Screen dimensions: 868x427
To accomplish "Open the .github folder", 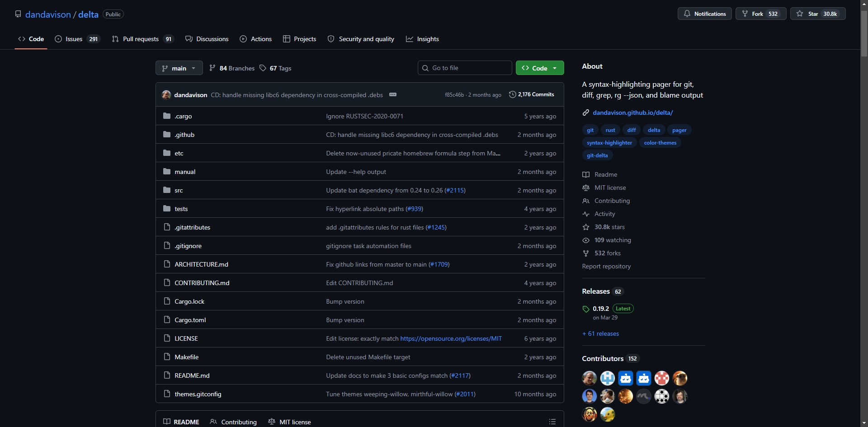I will [x=184, y=135].
